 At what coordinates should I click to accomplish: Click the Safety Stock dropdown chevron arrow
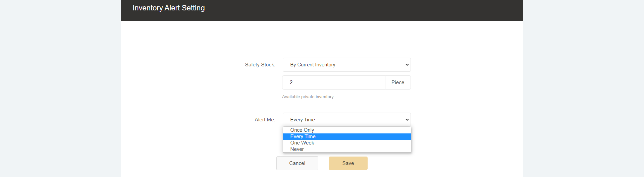pos(407,65)
